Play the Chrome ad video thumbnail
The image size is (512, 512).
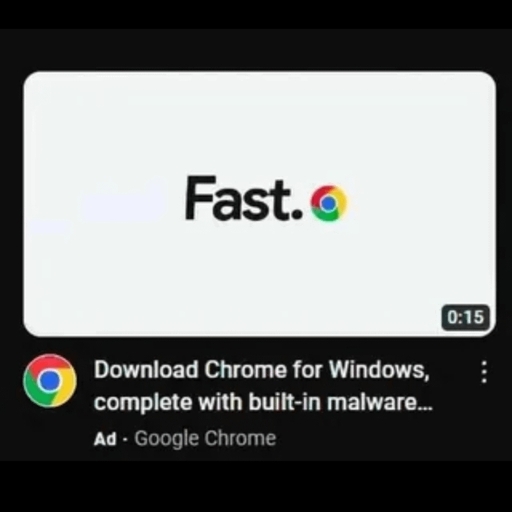coord(259,204)
